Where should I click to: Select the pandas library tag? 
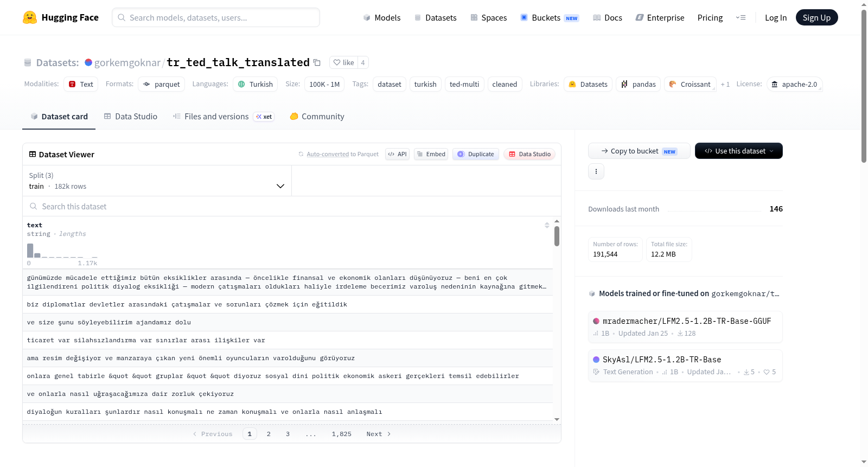pyautogui.click(x=639, y=84)
